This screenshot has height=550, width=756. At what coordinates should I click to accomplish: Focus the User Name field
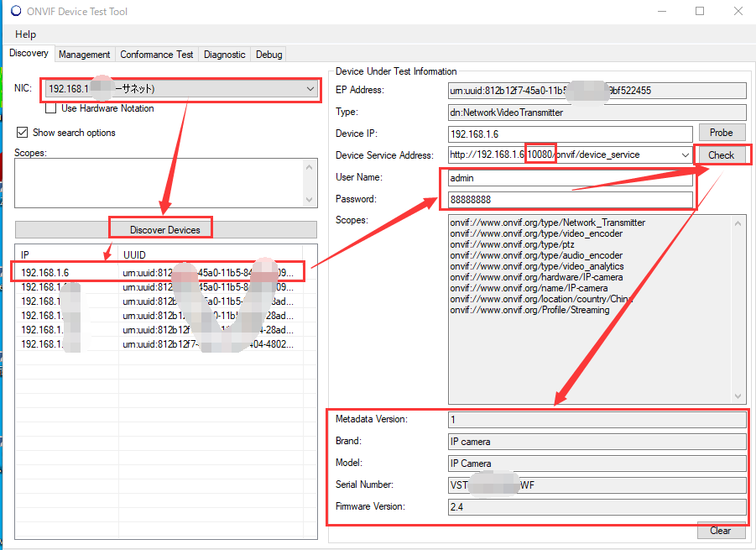(x=571, y=178)
